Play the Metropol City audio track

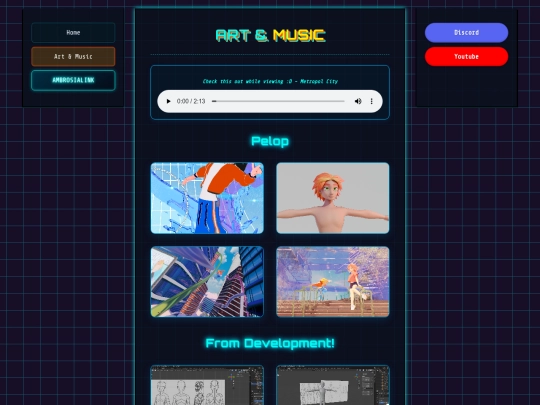(168, 101)
